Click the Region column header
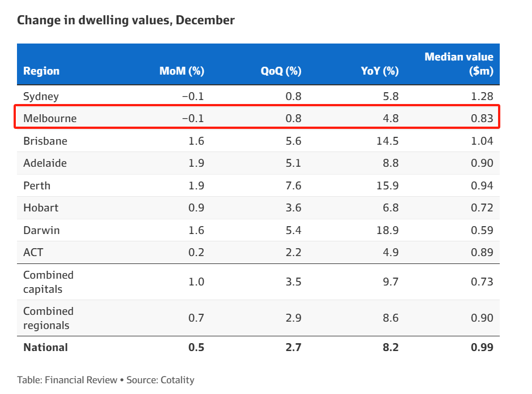 (41, 71)
